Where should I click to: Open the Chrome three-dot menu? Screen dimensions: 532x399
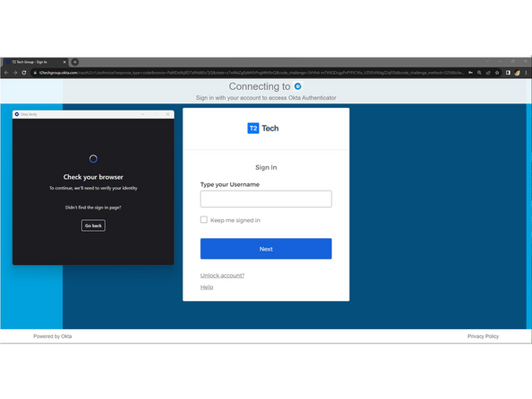pyautogui.click(x=527, y=73)
